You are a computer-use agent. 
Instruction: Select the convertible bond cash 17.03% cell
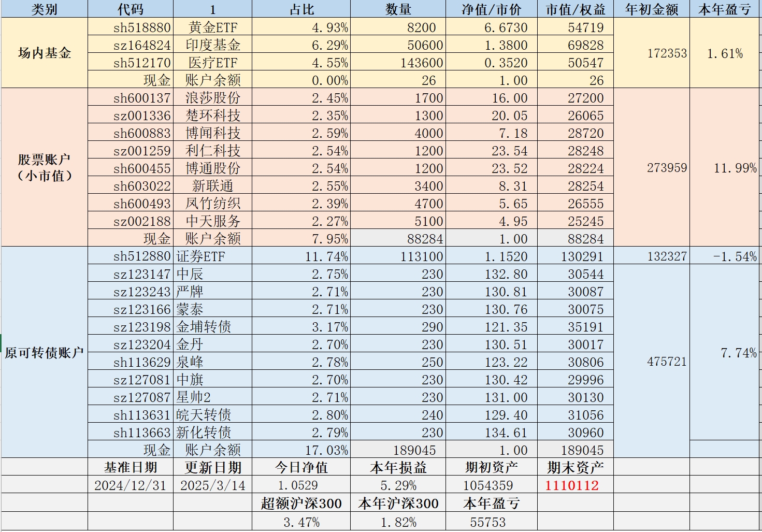coord(301,450)
